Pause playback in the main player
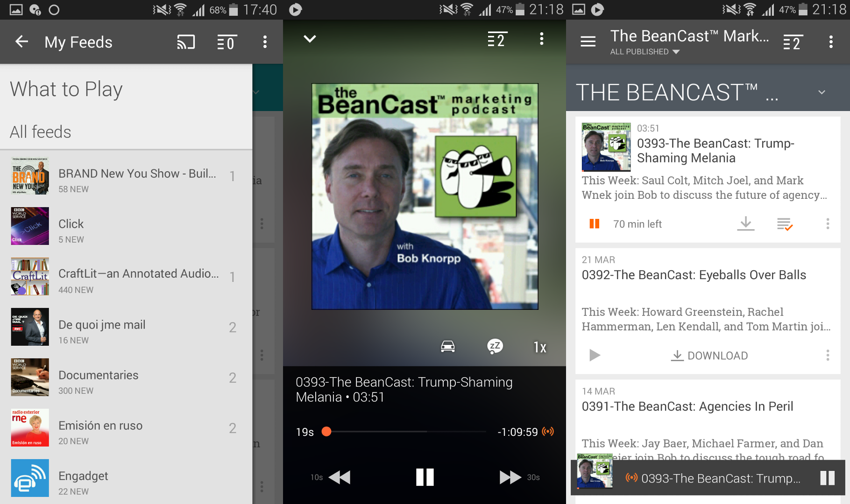 [425, 477]
